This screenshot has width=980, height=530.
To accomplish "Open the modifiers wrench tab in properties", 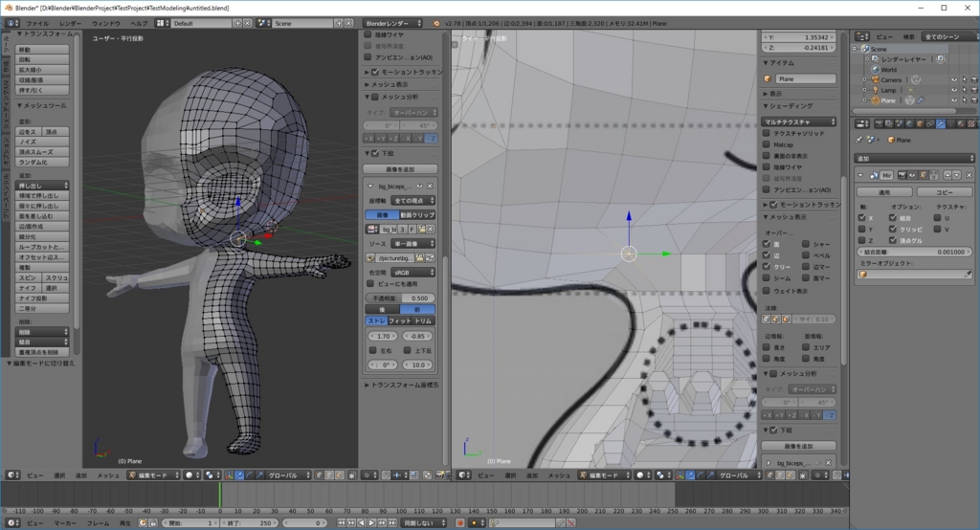I will 940,123.
